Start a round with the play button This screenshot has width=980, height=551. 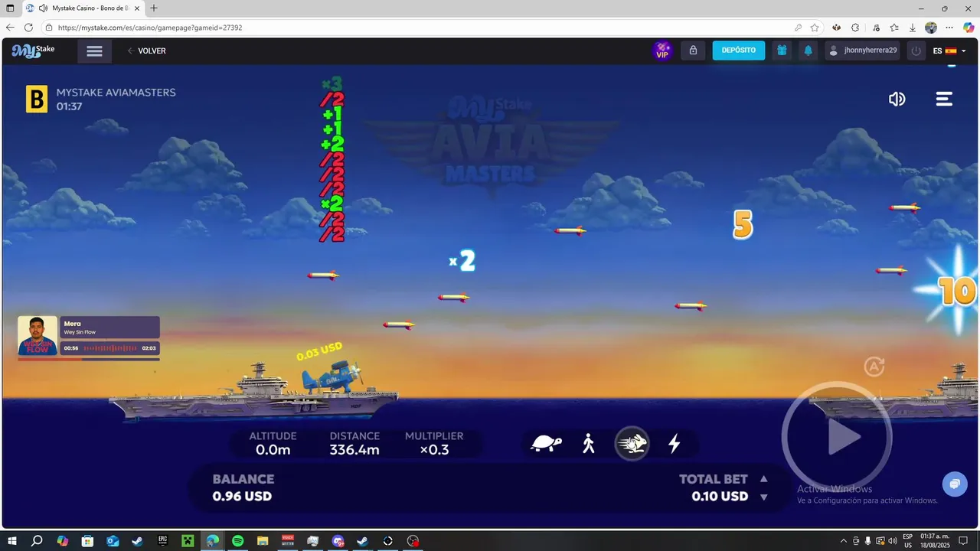837,437
